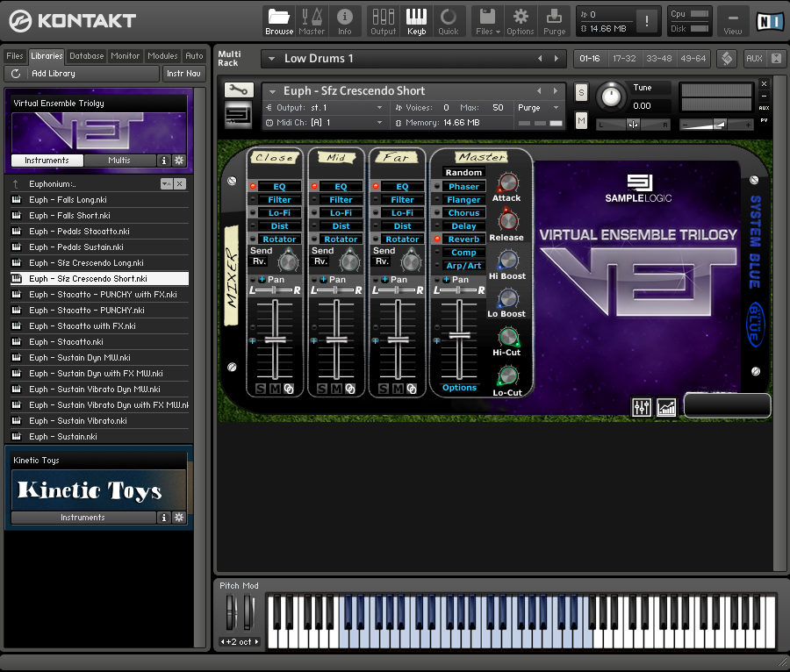
Task: Close the Euphonium folder listing
Action: tap(180, 183)
